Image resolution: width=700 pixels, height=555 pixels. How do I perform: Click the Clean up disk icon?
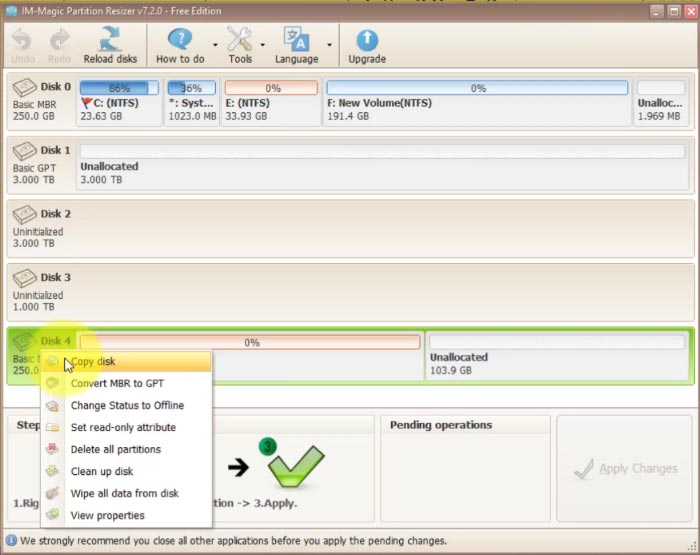click(52, 471)
